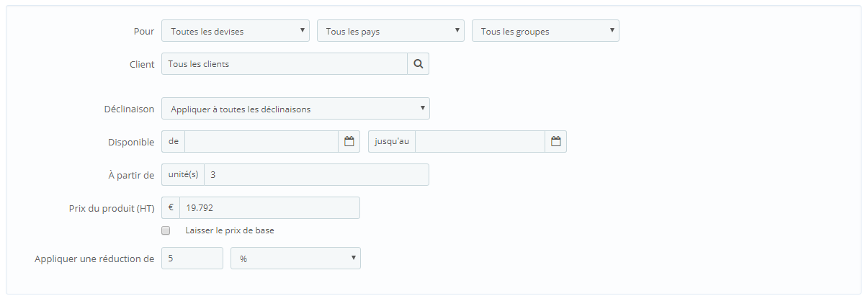Image resolution: width=868 pixels, height=301 pixels.
Task: Click the 'jusqu'au' end date field
Action: [480, 142]
